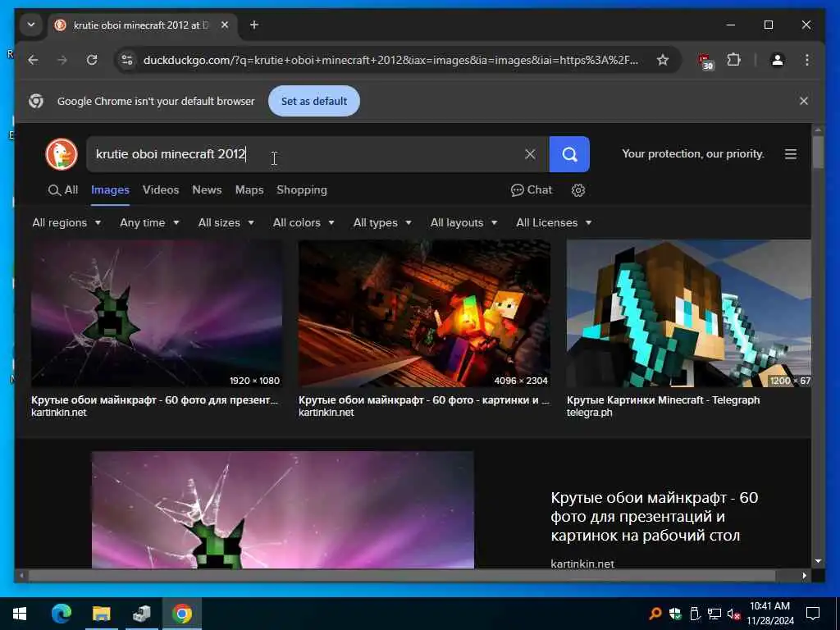840x630 pixels.
Task: Click the vertical scrollbar thumb
Action: coord(818,152)
